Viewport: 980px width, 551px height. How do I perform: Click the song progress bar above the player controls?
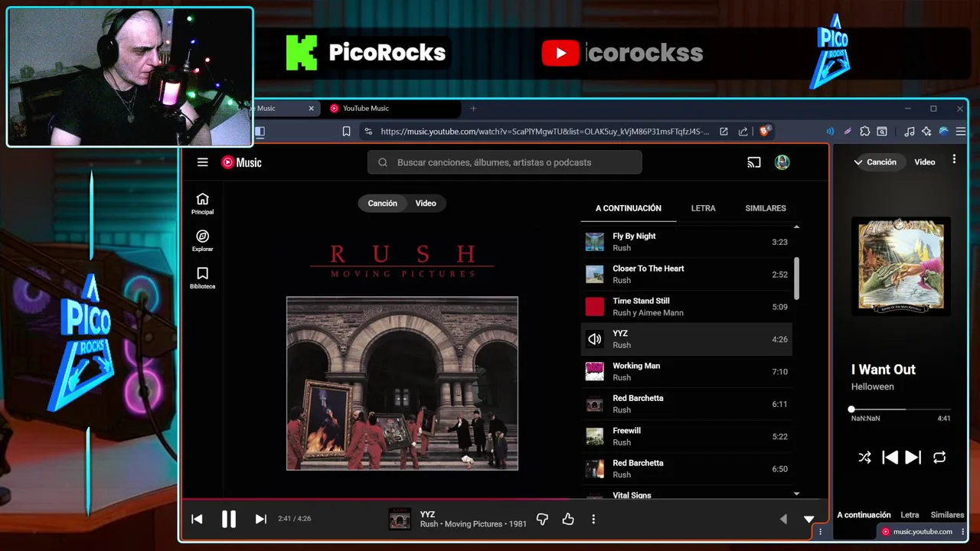pyautogui.click(x=505, y=499)
